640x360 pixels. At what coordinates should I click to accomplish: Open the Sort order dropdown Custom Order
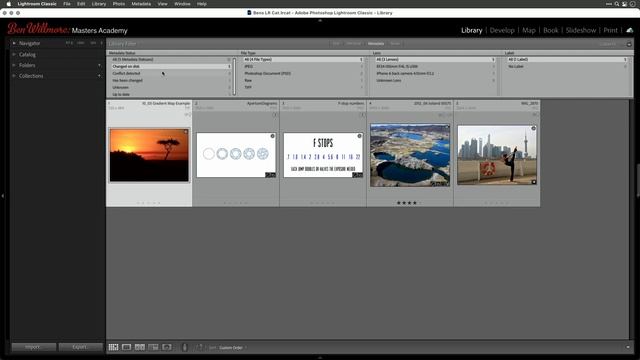(x=232, y=348)
